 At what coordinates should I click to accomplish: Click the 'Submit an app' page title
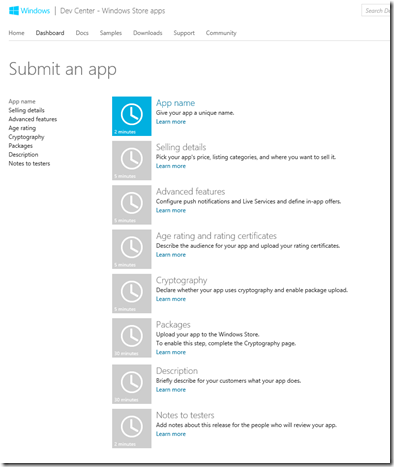tap(63, 69)
